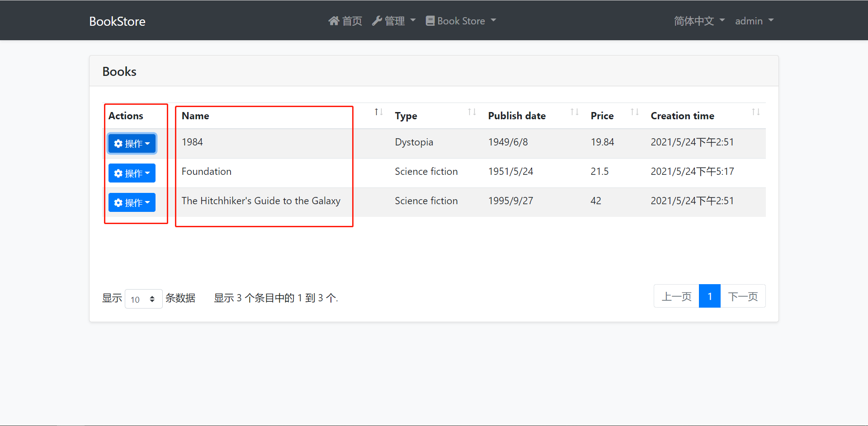Viewport: 868px width, 426px height.
Task: Toggle the sort icon on Name column
Action: click(x=379, y=112)
